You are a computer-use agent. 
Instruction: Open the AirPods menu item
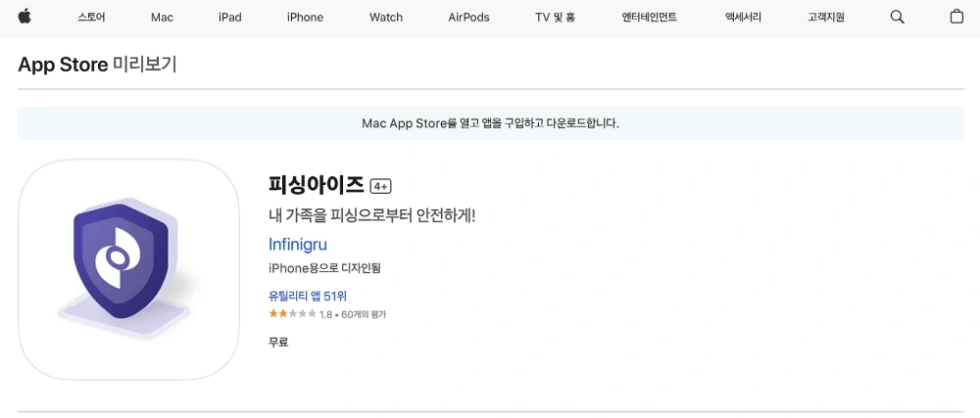pyautogui.click(x=468, y=18)
